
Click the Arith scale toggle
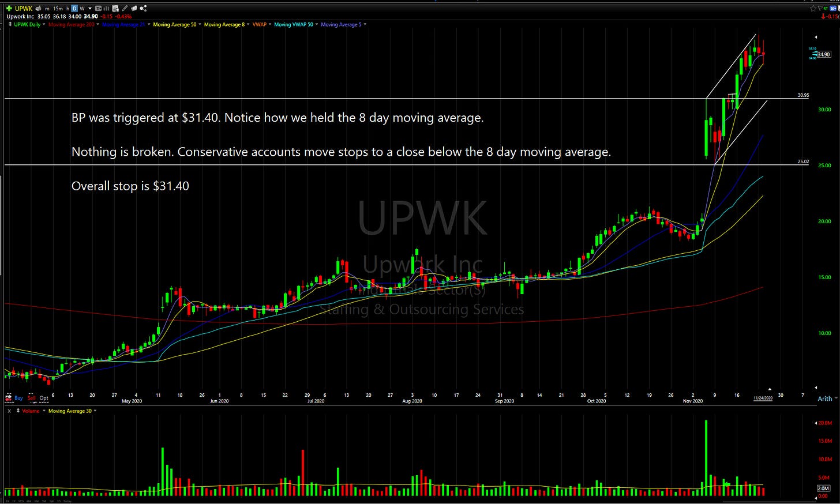(825, 398)
